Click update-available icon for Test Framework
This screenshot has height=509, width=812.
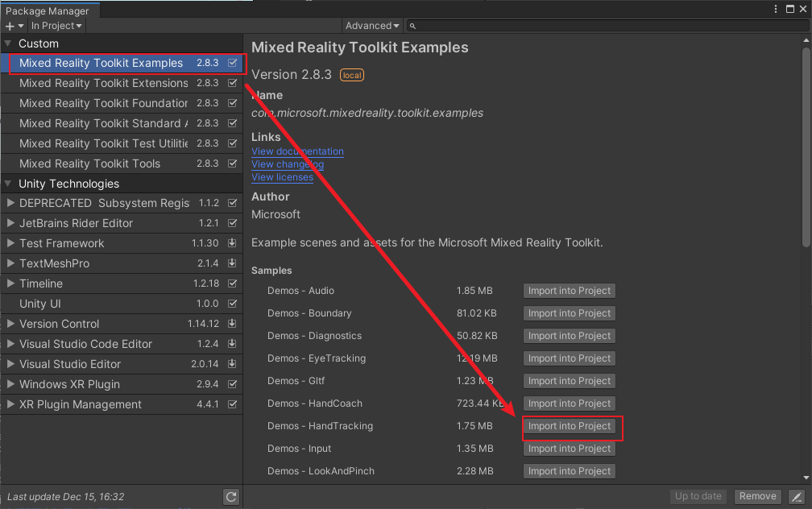(233, 243)
